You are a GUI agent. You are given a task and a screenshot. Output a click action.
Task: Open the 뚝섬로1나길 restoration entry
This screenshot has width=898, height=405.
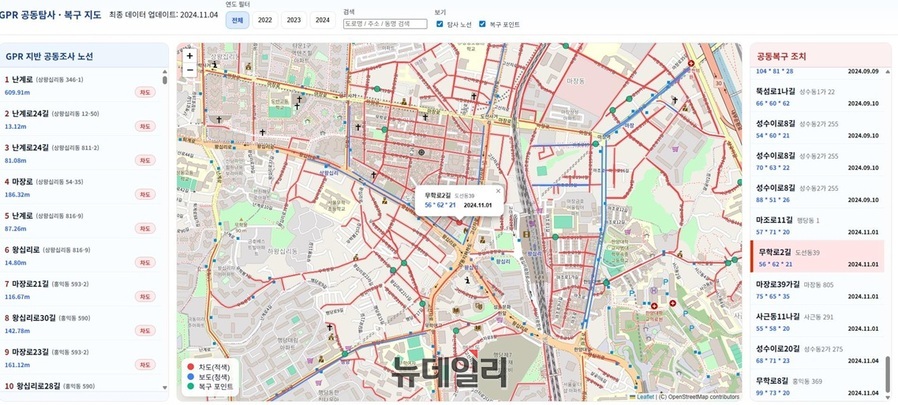pos(818,97)
